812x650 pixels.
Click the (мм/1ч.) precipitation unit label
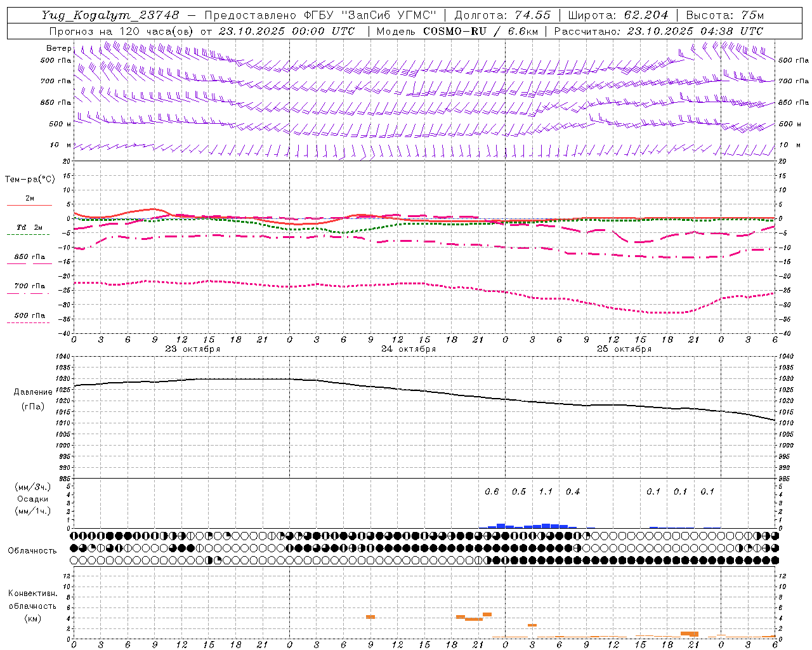click(33, 512)
